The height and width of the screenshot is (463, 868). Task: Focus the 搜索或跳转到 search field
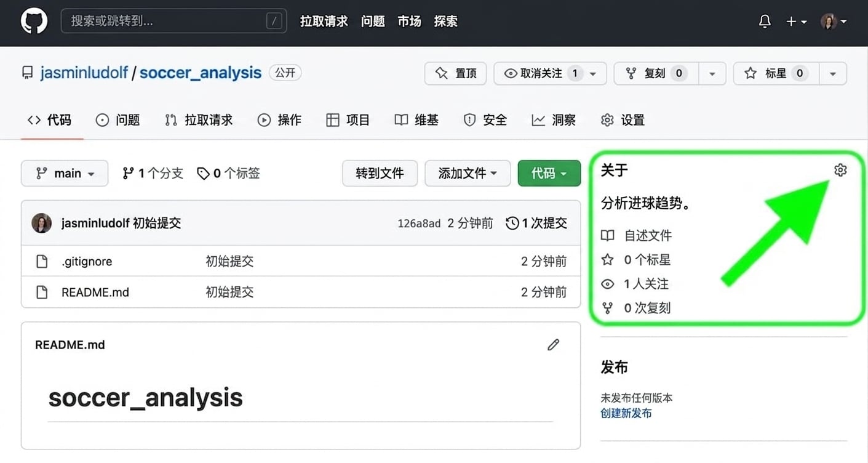click(x=173, y=21)
